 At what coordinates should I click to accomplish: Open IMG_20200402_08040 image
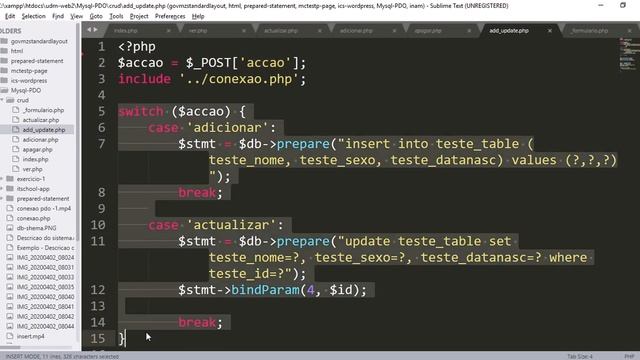tap(45, 297)
